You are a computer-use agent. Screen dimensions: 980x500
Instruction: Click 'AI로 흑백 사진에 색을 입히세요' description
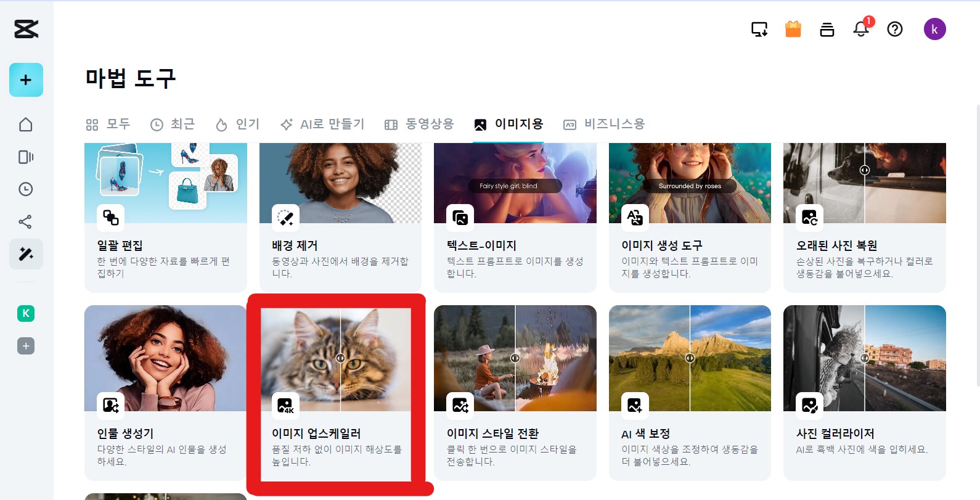pos(862,449)
